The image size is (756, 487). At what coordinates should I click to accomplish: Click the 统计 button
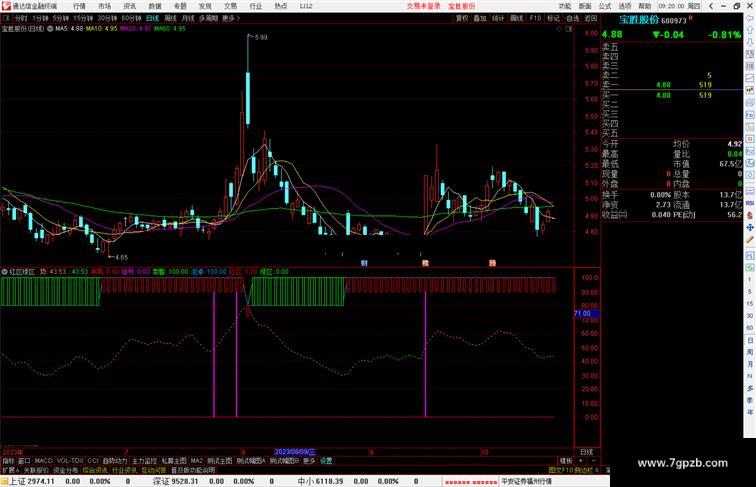(498, 18)
